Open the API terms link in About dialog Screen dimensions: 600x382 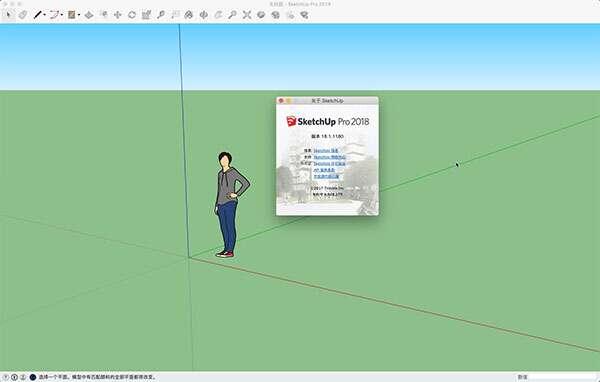[x=324, y=170]
